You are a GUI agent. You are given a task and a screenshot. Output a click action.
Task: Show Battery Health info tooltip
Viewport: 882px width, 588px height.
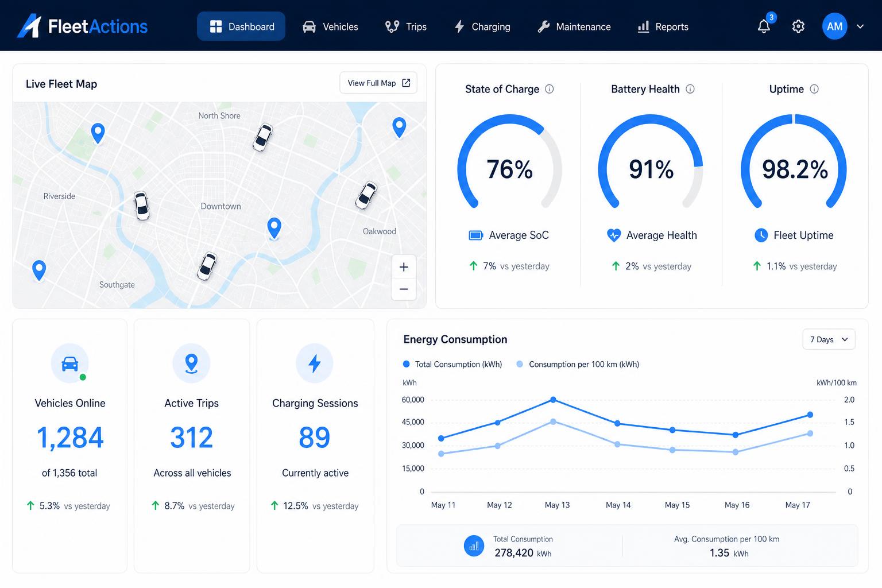[x=690, y=89]
